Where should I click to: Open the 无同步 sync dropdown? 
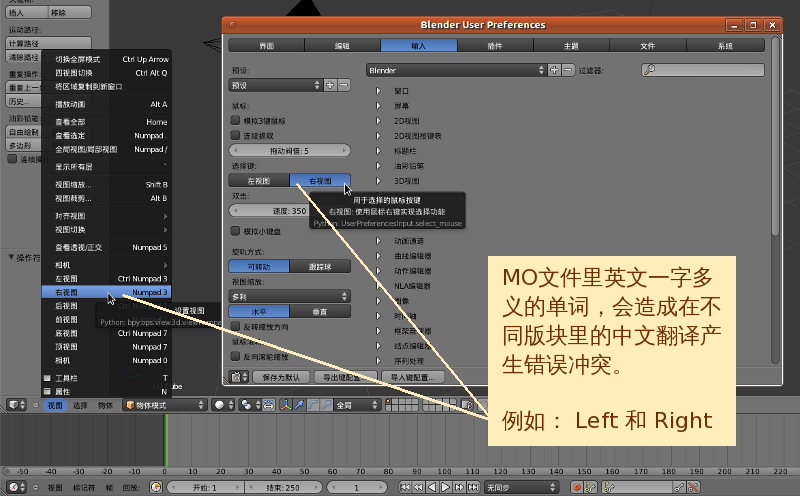[521, 487]
